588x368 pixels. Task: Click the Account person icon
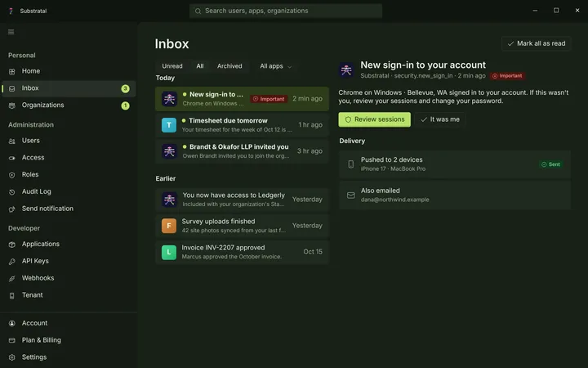[x=12, y=323]
